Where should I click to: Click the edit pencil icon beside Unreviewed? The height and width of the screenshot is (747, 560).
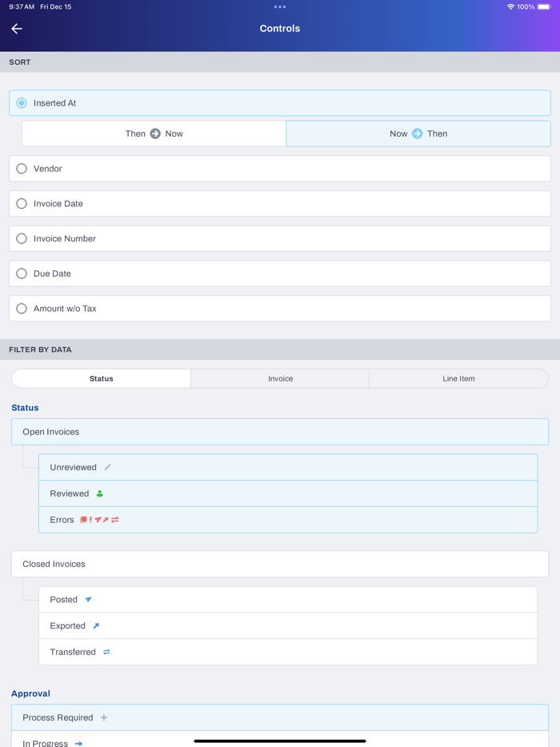107,466
